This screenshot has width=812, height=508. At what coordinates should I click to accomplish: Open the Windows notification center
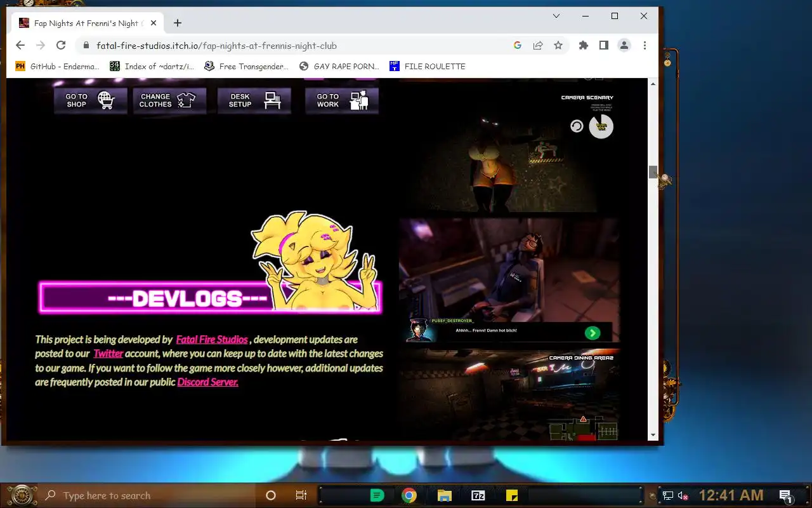pos(785,496)
